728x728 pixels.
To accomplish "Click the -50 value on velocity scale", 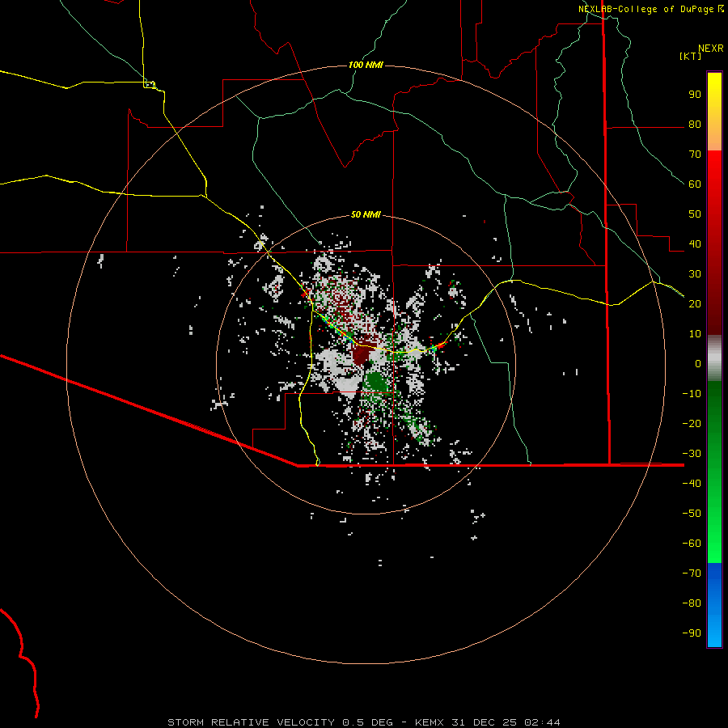I will [x=692, y=513].
